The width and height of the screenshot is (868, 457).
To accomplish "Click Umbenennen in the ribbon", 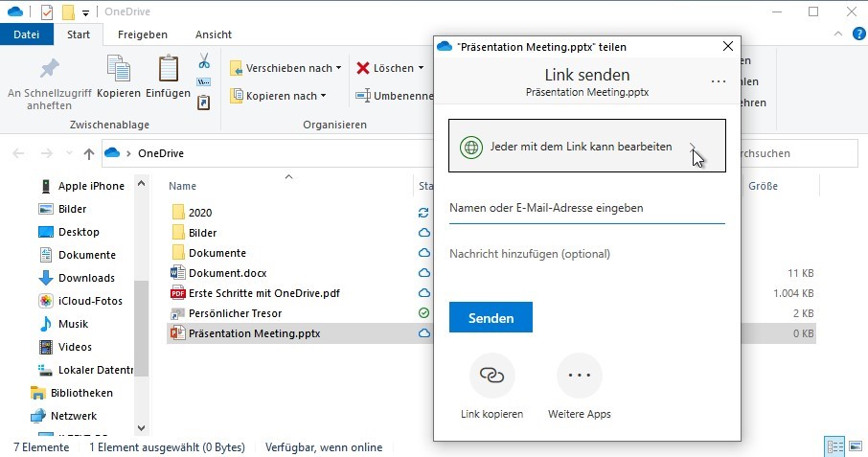I will [x=394, y=96].
